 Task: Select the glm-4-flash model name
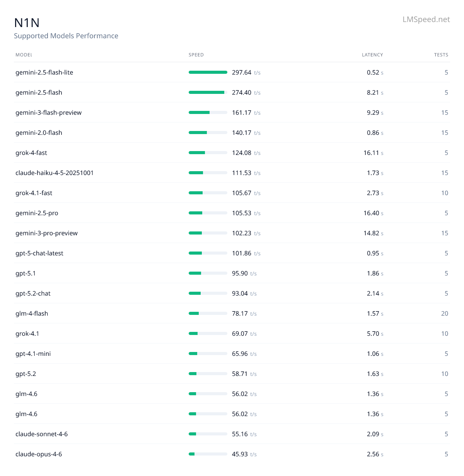pos(32,313)
